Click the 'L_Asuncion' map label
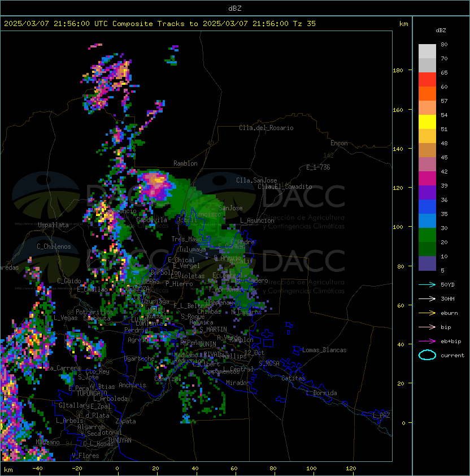The width and height of the screenshot is (470, 476). [x=257, y=220]
